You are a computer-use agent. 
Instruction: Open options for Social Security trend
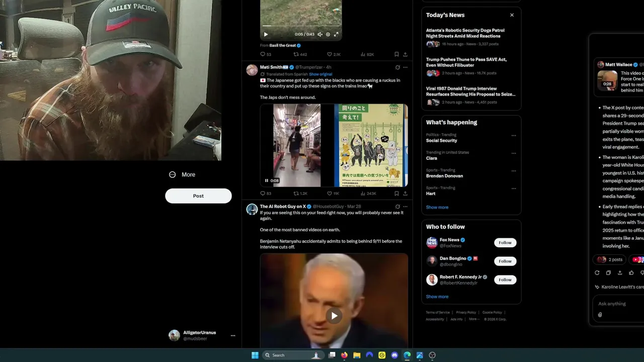pos(514,135)
